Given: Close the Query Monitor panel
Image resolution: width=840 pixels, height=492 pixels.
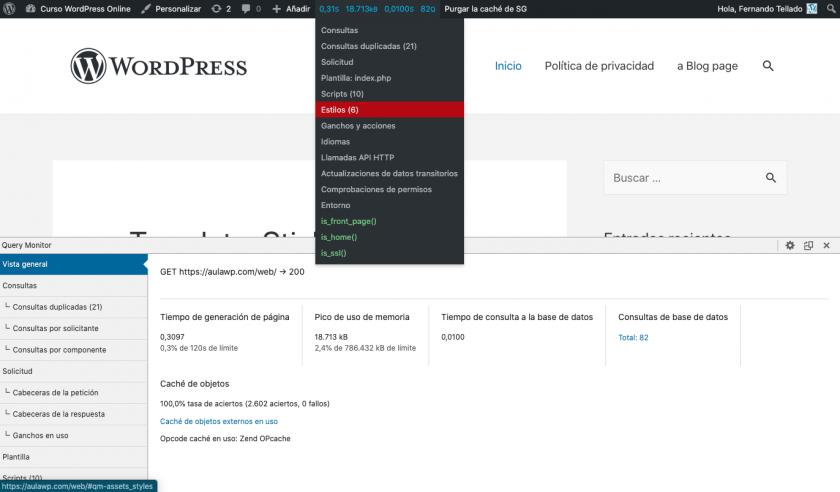Looking at the screenshot, I should (827, 245).
